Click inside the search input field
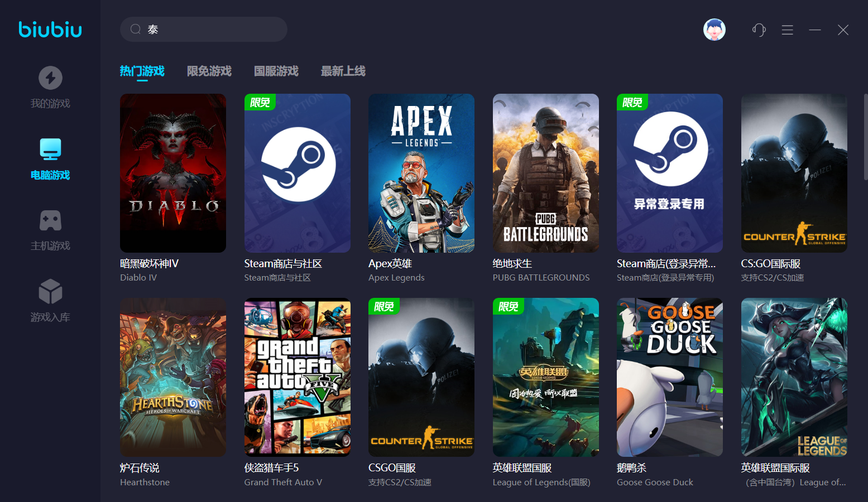 (212, 29)
